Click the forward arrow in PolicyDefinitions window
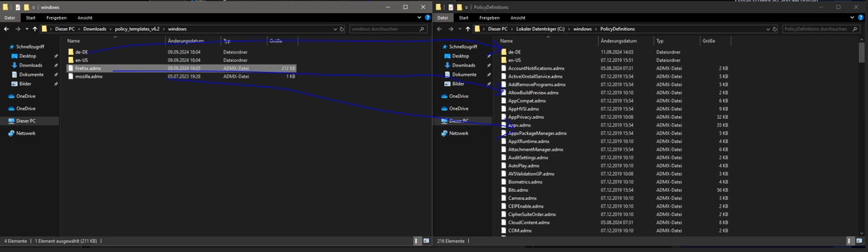 (451, 29)
